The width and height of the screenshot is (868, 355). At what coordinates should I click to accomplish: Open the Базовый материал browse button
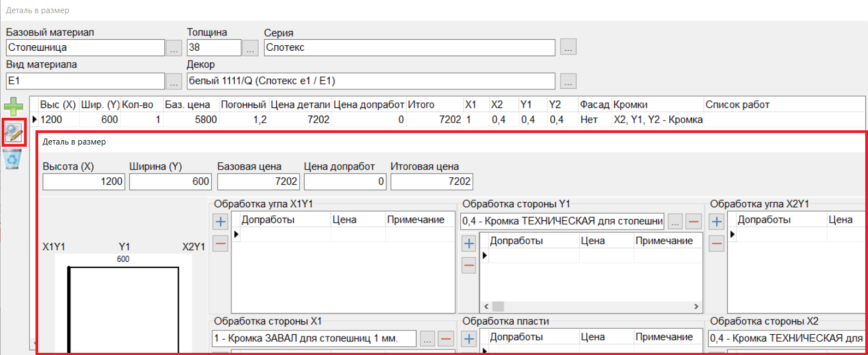point(174,48)
